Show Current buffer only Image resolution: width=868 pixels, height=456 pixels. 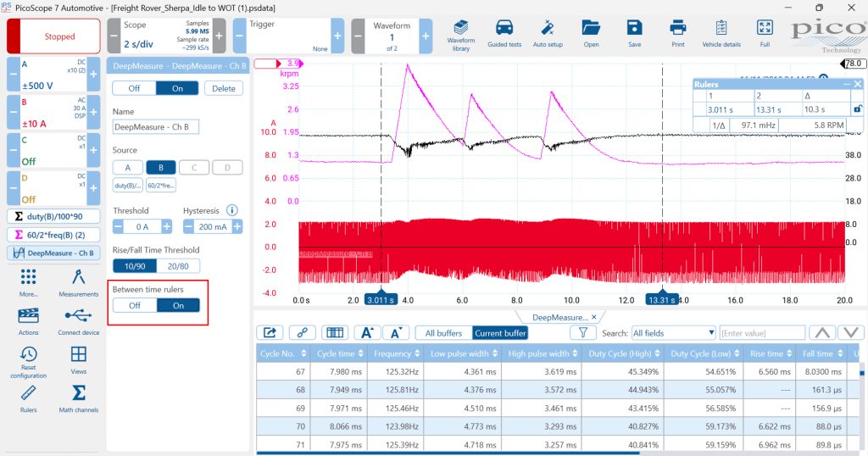pyautogui.click(x=500, y=333)
